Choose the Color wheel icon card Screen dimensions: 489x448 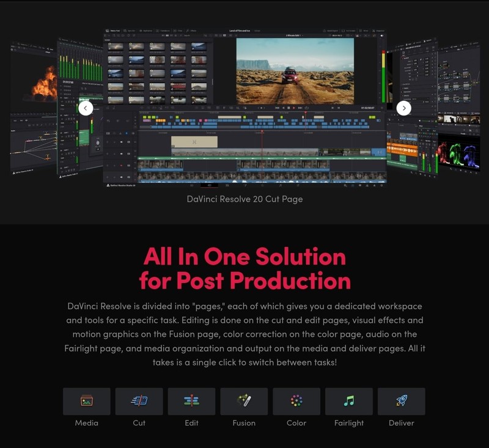(296, 401)
